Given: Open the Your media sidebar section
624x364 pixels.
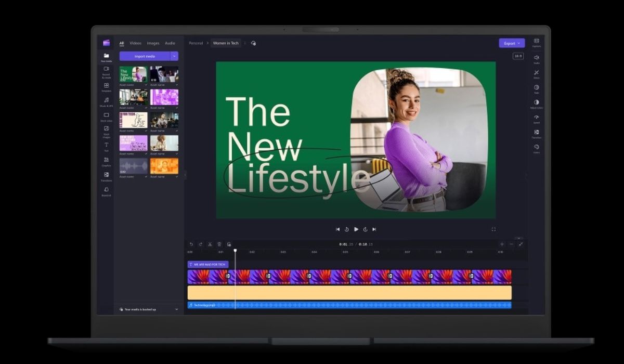Looking at the screenshot, I should [x=106, y=57].
